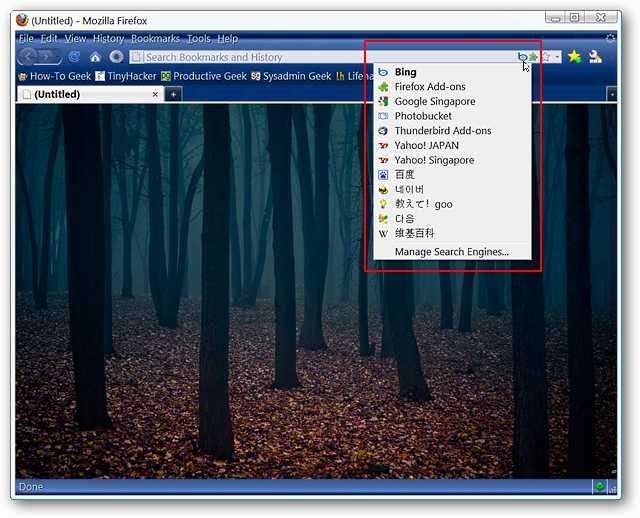Click the Bing search engine icon in address bar
640x518 pixels.
click(x=522, y=57)
